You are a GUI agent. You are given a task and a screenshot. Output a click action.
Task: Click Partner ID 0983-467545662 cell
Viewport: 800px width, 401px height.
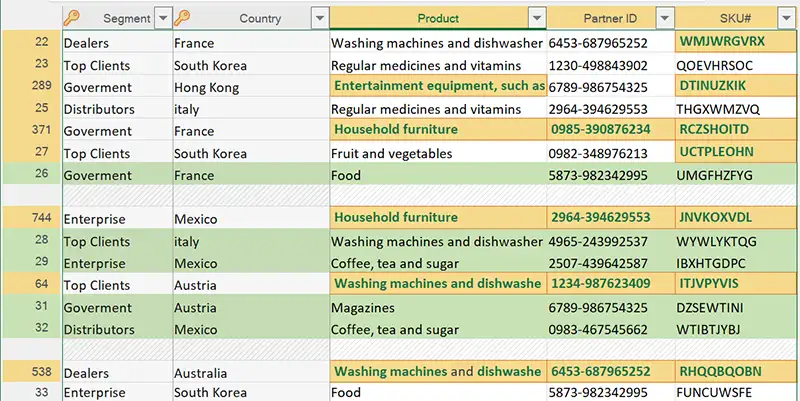[x=611, y=330]
